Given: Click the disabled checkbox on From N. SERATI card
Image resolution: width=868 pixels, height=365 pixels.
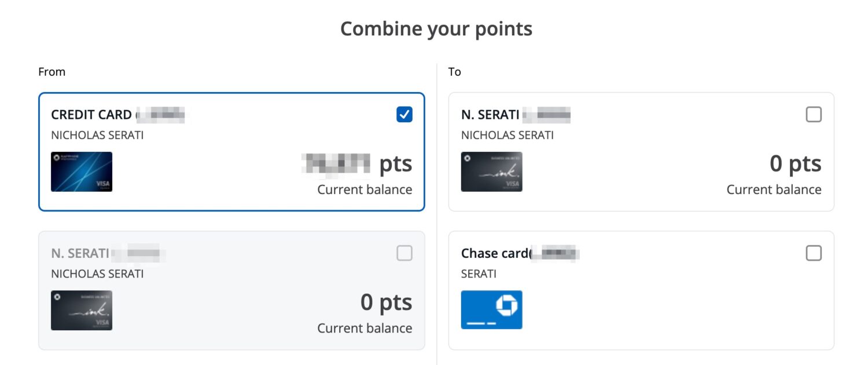Looking at the screenshot, I should point(404,253).
